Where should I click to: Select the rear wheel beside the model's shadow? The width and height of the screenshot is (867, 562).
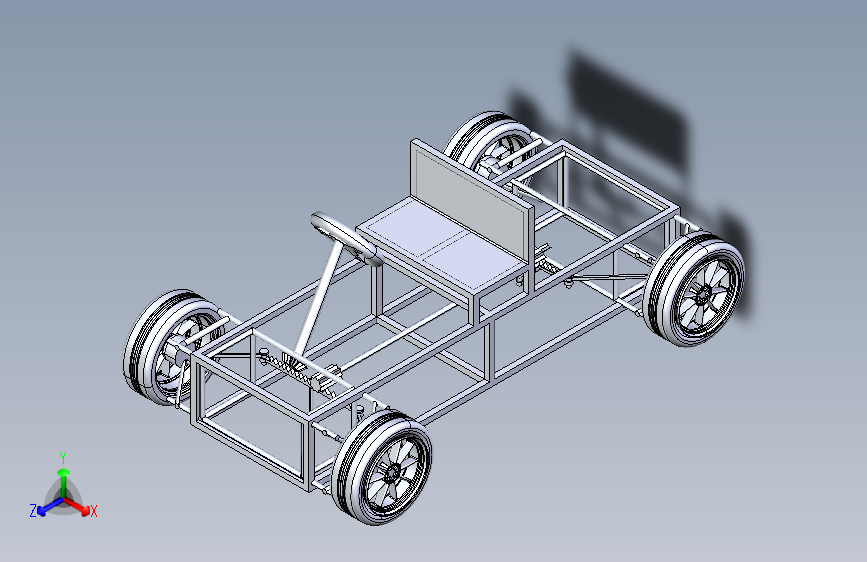(694, 289)
